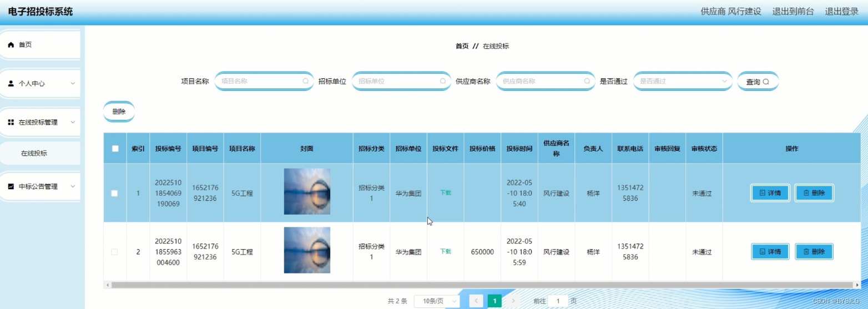Click the 共 2 条 total count

pos(397,301)
